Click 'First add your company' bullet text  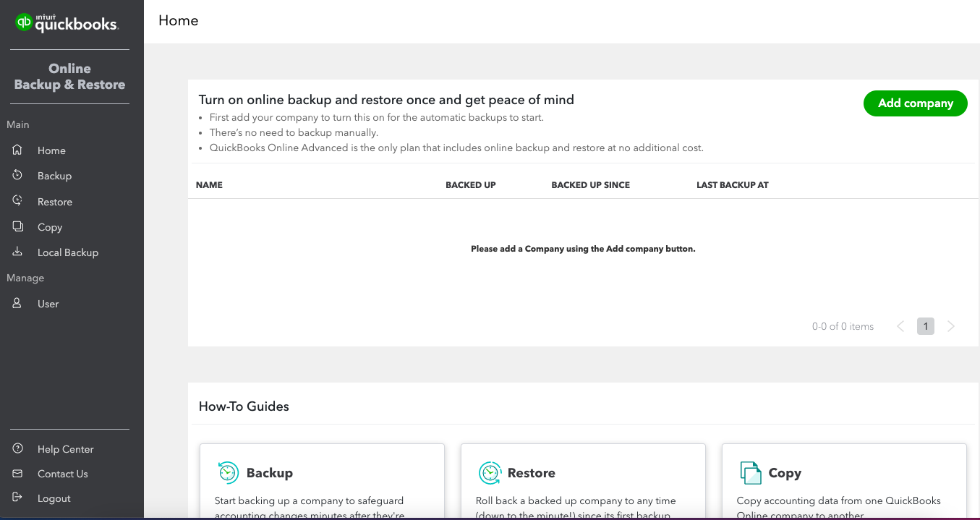click(x=376, y=117)
